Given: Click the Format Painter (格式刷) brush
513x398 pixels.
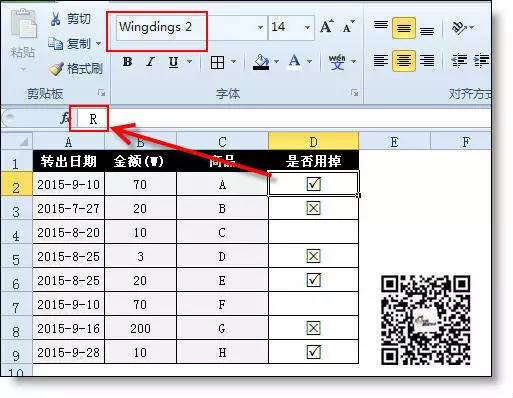Looking at the screenshot, I should [76, 69].
